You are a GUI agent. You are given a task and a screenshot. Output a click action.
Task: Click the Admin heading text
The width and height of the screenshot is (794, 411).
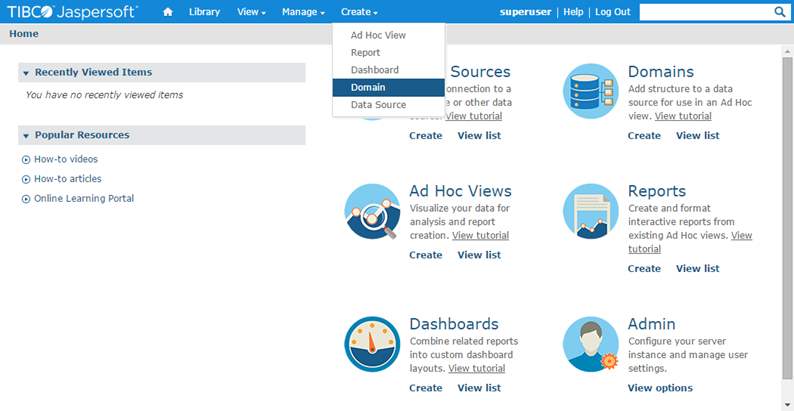[x=652, y=324]
